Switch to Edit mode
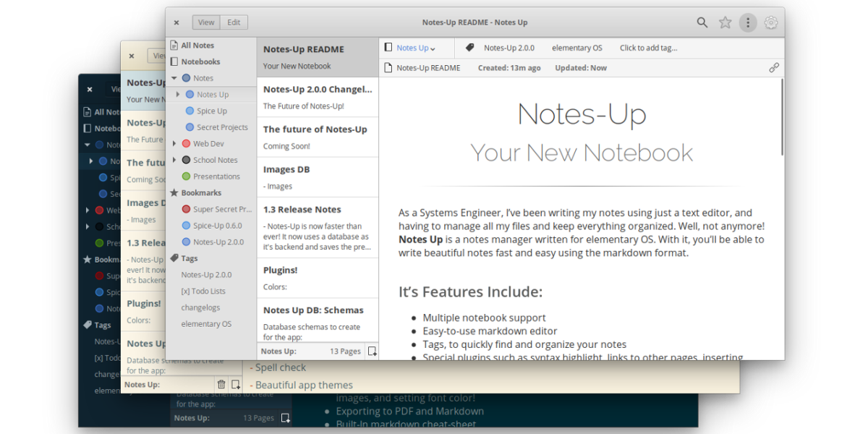Image resolution: width=868 pixels, height=434 pixels. click(x=233, y=22)
